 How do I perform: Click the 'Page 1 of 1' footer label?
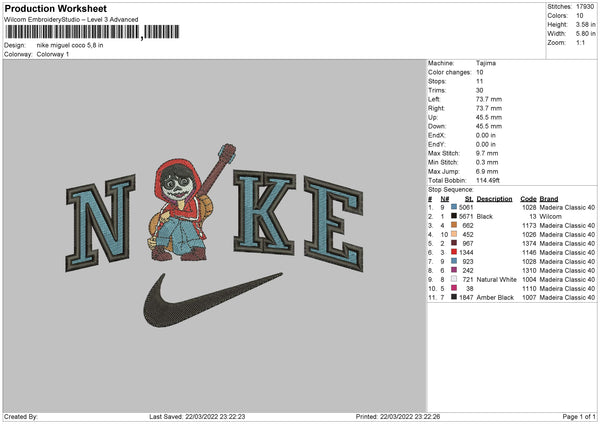(x=579, y=416)
